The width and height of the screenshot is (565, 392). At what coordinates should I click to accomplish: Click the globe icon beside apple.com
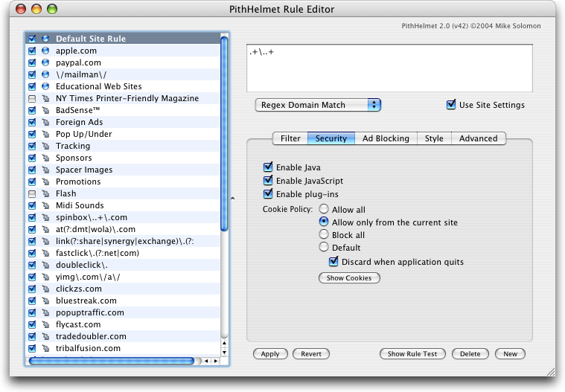pos(45,51)
